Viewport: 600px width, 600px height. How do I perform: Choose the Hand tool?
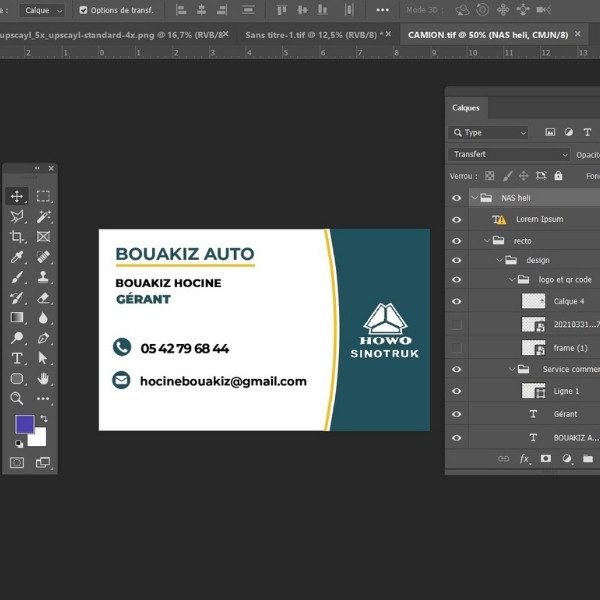(44, 378)
